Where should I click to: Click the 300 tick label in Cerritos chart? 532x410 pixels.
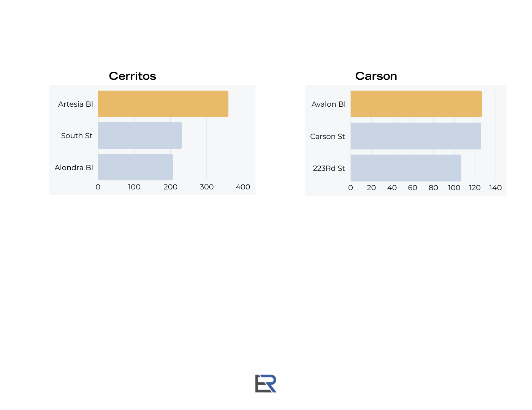click(x=207, y=187)
